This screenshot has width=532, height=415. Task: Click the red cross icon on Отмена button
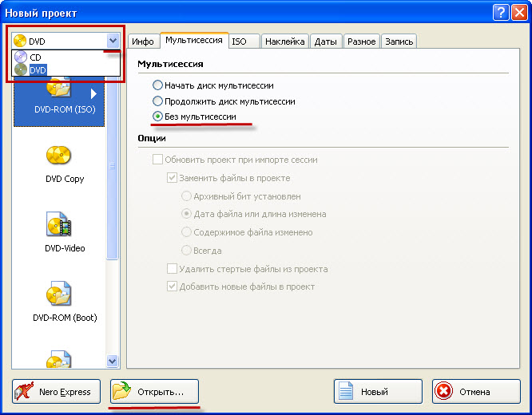coord(444,392)
